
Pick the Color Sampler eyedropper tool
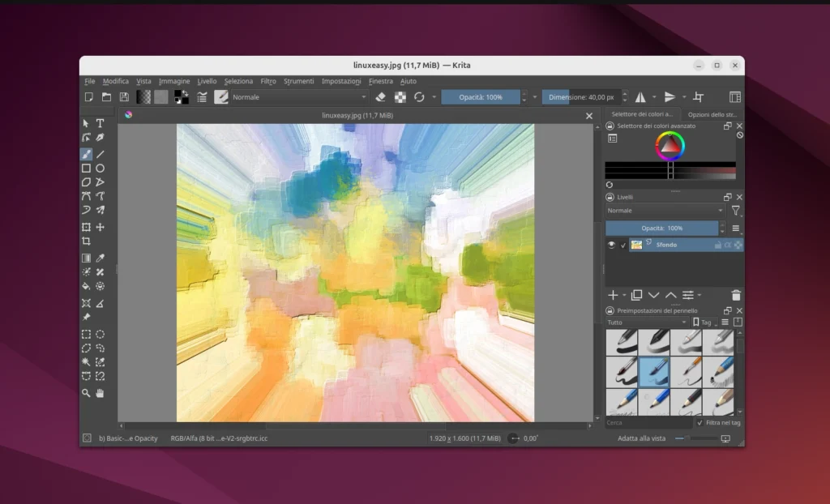click(x=99, y=257)
